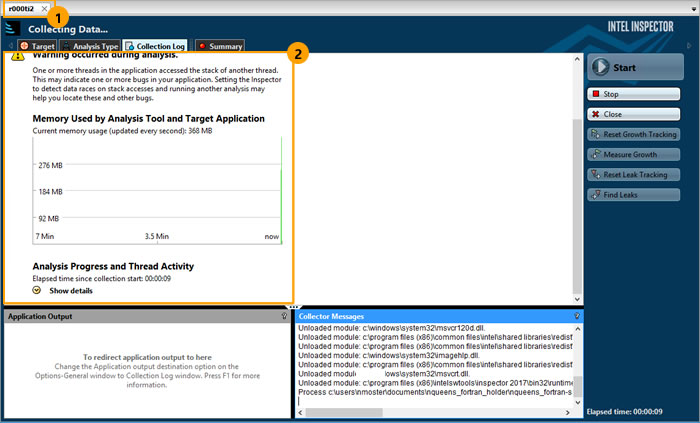Click the red Stop square icon
The width and height of the screenshot is (700, 423).
(596, 94)
